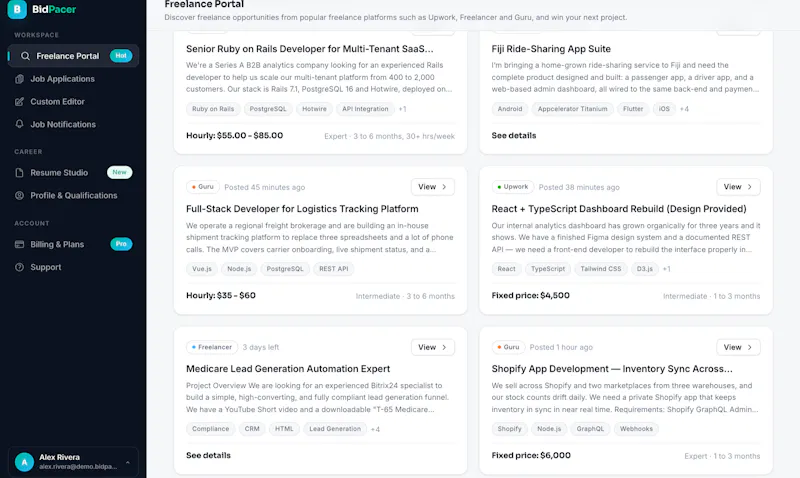The image size is (800, 478).
Task: Click the Profile & Qualifications icon
Action: 19,195
